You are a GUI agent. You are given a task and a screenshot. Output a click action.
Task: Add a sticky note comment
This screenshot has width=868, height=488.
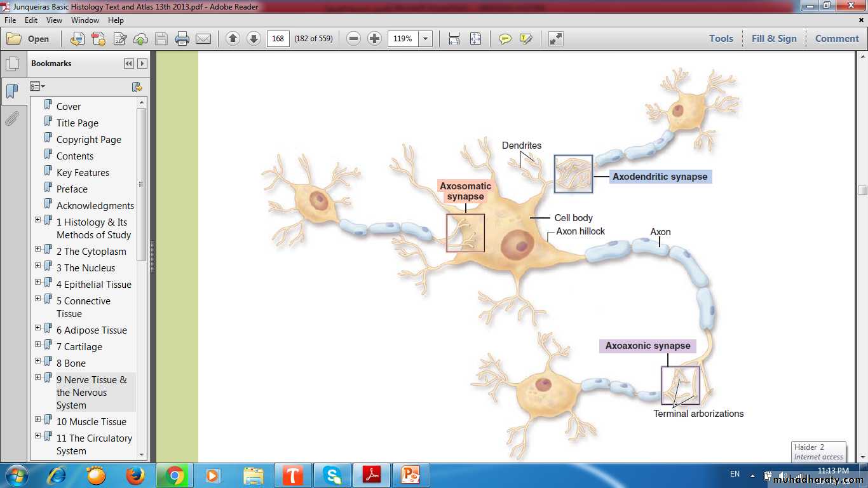pyautogui.click(x=505, y=39)
